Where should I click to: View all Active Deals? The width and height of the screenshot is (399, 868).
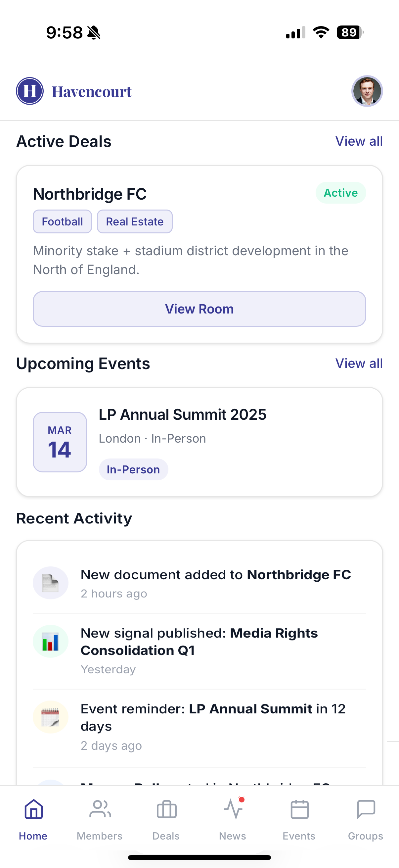point(359,141)
